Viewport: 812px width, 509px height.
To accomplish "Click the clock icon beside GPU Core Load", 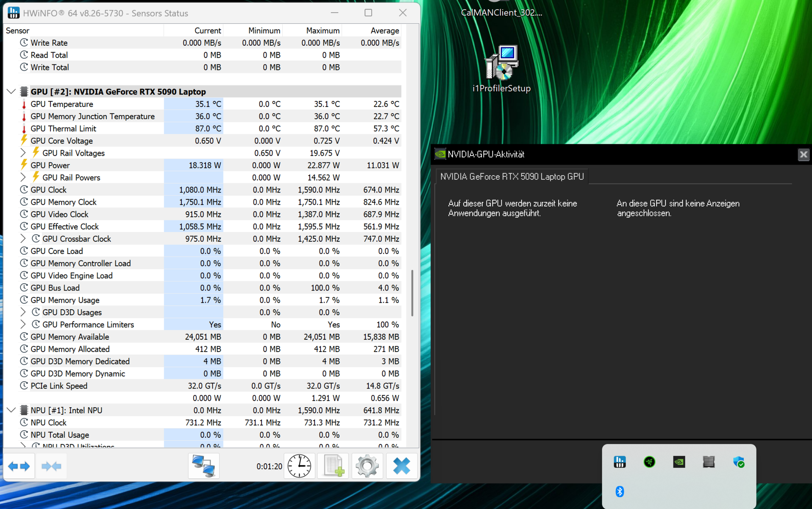I will (24, 251).
